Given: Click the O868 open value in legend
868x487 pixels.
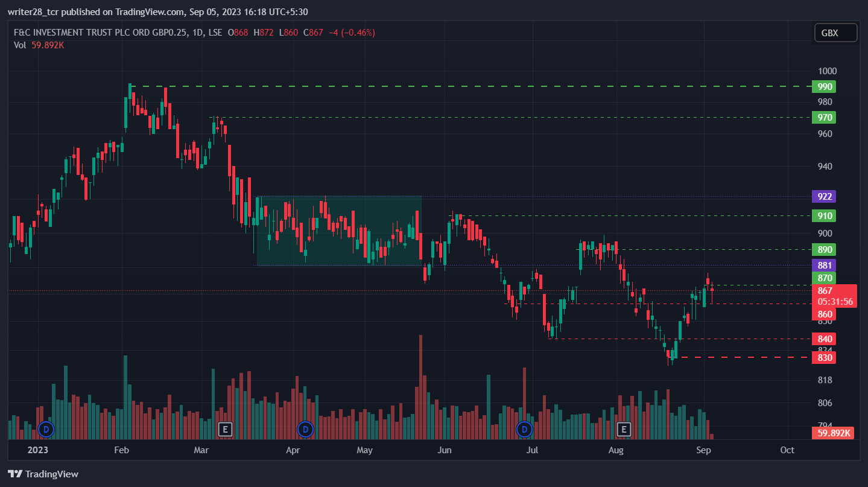Looking at the screenshot, I should pyautogui.click(x=238, y=33).
